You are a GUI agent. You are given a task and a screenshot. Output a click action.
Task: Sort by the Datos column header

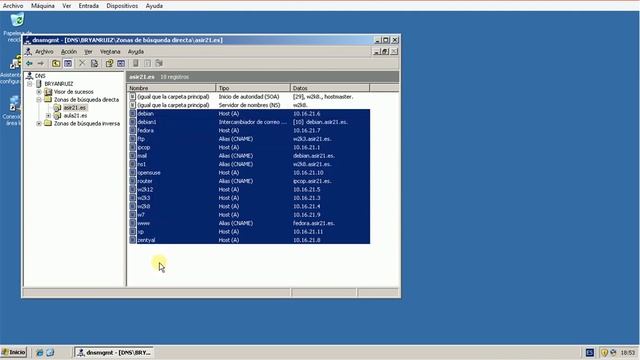point(330,88)
